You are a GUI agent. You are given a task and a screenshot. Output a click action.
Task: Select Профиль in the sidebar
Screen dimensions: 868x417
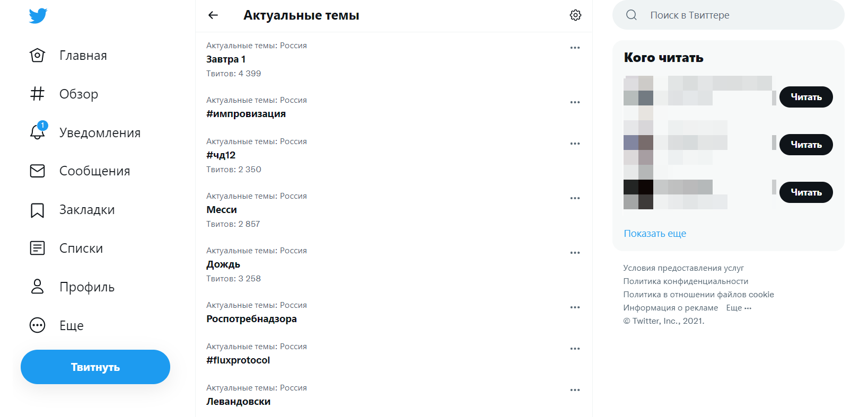click(87, 287)
